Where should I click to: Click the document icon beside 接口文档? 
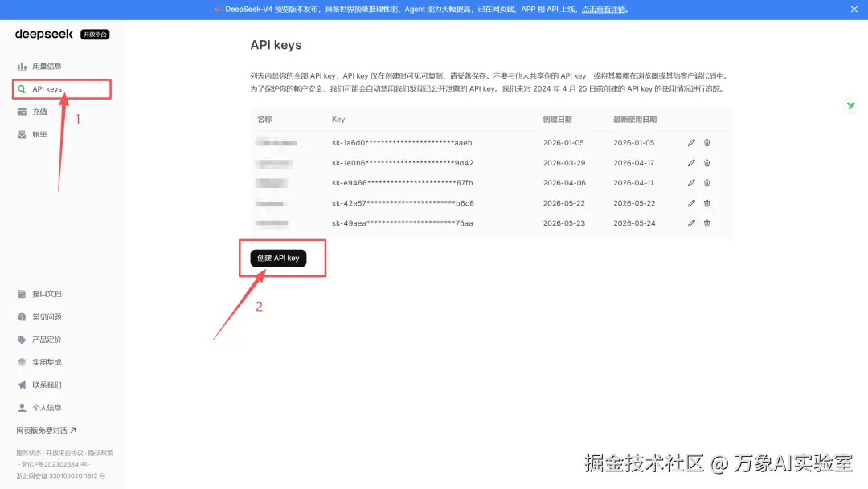(22, 295)
